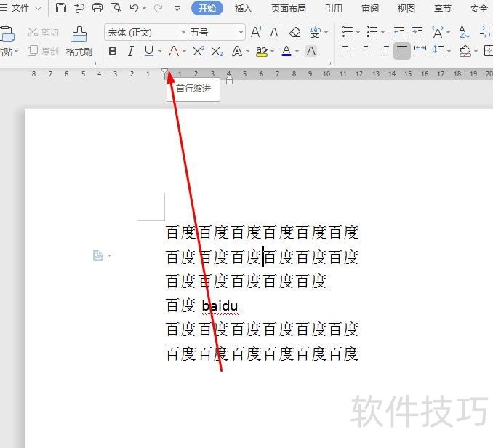Set paragraph to align left

347,51
